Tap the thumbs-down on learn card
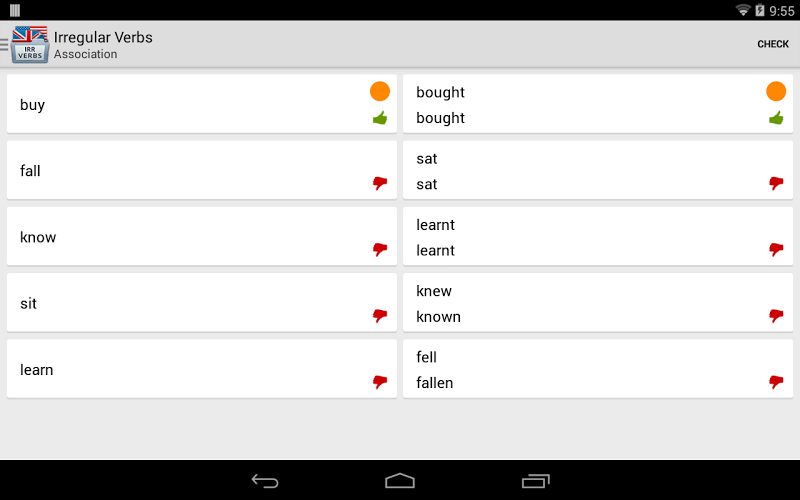The image size is (800, 500). [380, 382]
